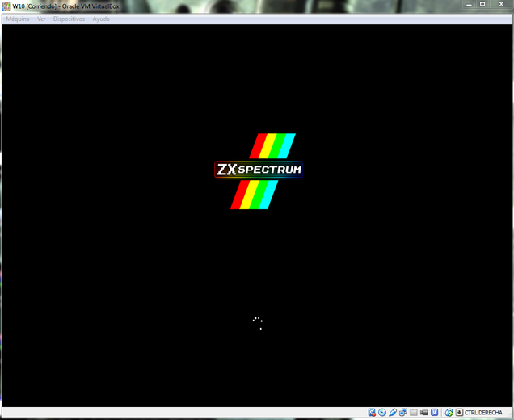Close the W10 VirtualBox window

point(501,5)
